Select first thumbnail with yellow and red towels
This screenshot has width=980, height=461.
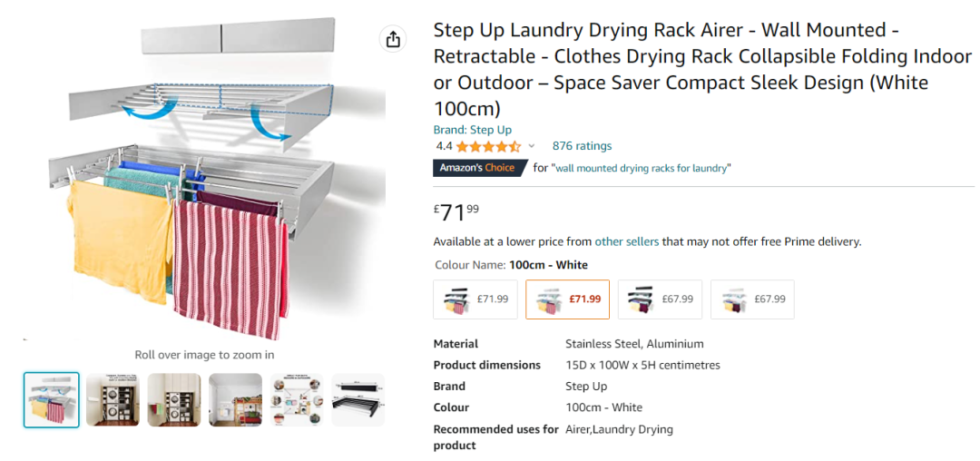51,399
